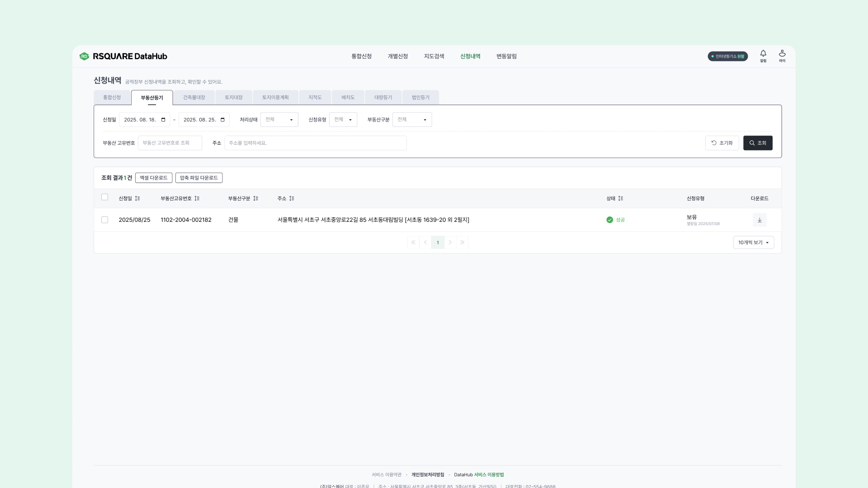Image resolution: width=868 pixels, height=488 pixels.
Task: Toggle the select-all header checkbox
Action: tap(105, 197)
